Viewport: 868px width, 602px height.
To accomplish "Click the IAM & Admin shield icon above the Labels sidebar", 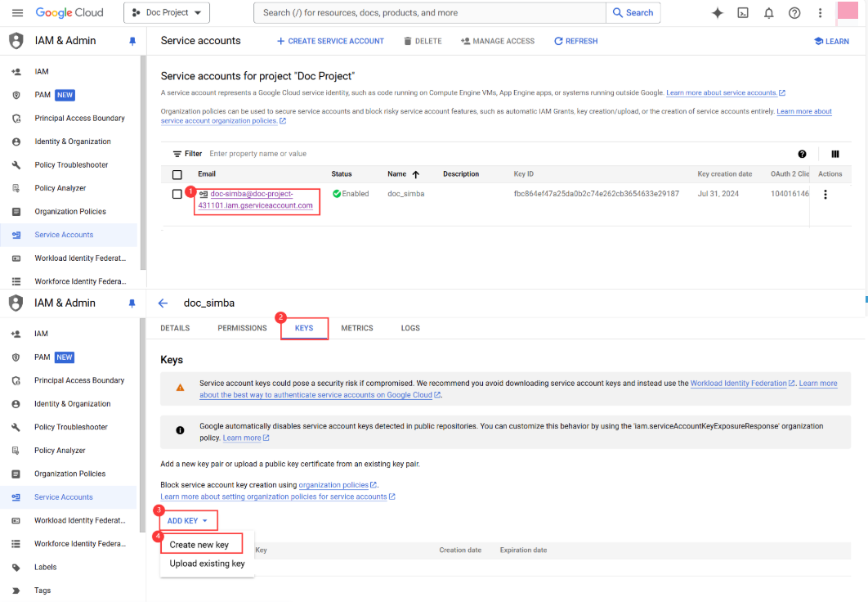I will 16,303.
